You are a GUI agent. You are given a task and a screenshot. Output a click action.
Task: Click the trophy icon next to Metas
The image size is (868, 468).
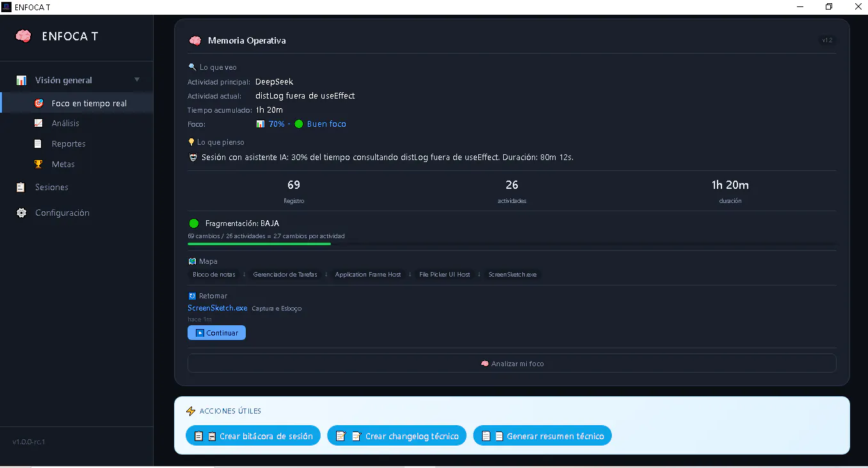click(x=38, y=164)
